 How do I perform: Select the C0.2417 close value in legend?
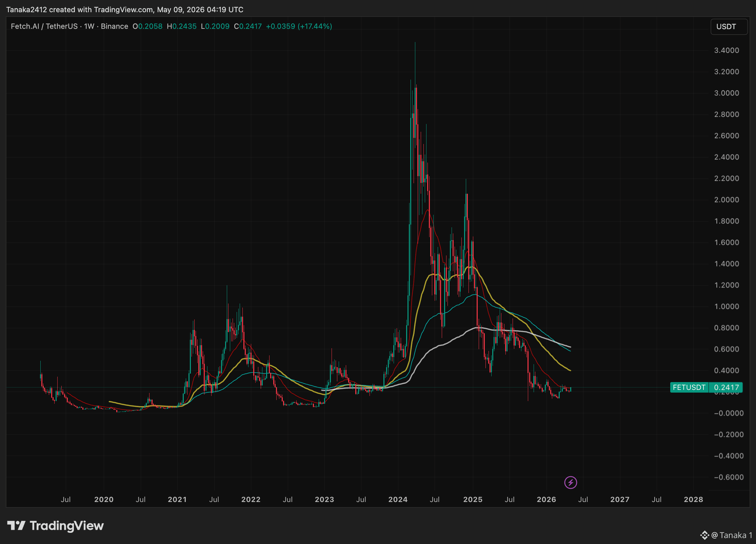click(248, 26)
